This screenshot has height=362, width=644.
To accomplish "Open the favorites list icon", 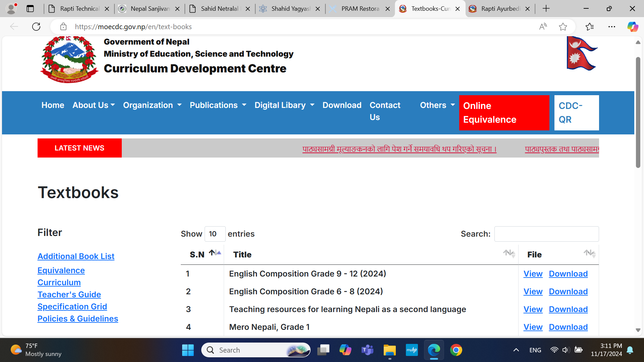I will [589, 26].
